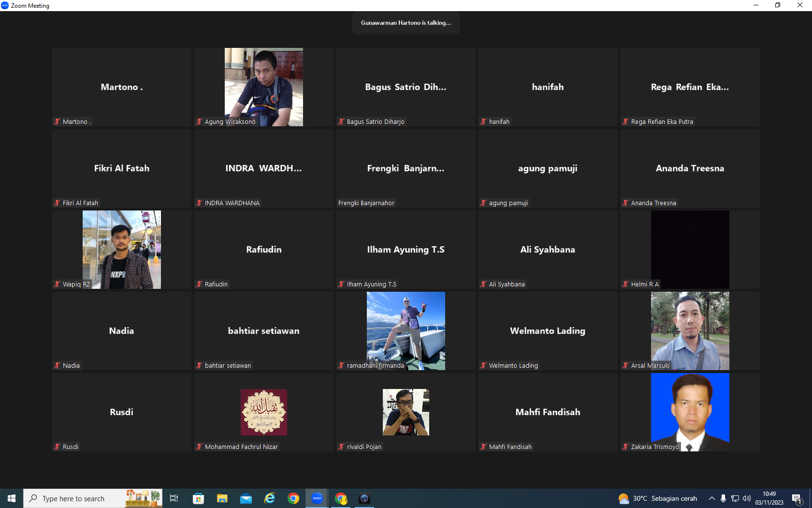Select Agung Wicaksono's video tile
The image size is (812, 508).
(x=264, y=87)
